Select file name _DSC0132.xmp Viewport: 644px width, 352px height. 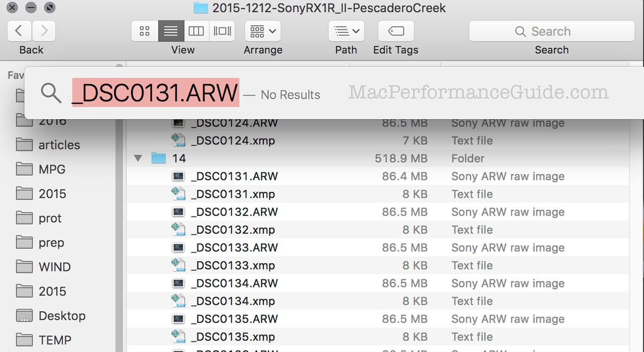tap(233, 229)
